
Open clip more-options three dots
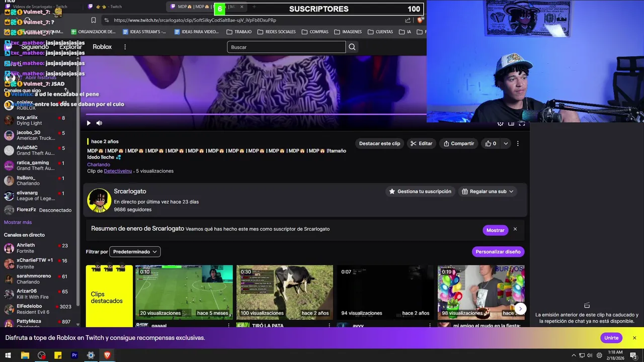pyautogui.click(x=518, y=143)
